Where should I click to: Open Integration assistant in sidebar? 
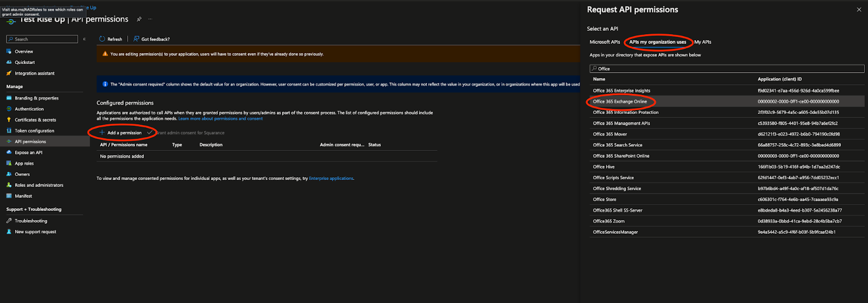(x=35, y=73)
